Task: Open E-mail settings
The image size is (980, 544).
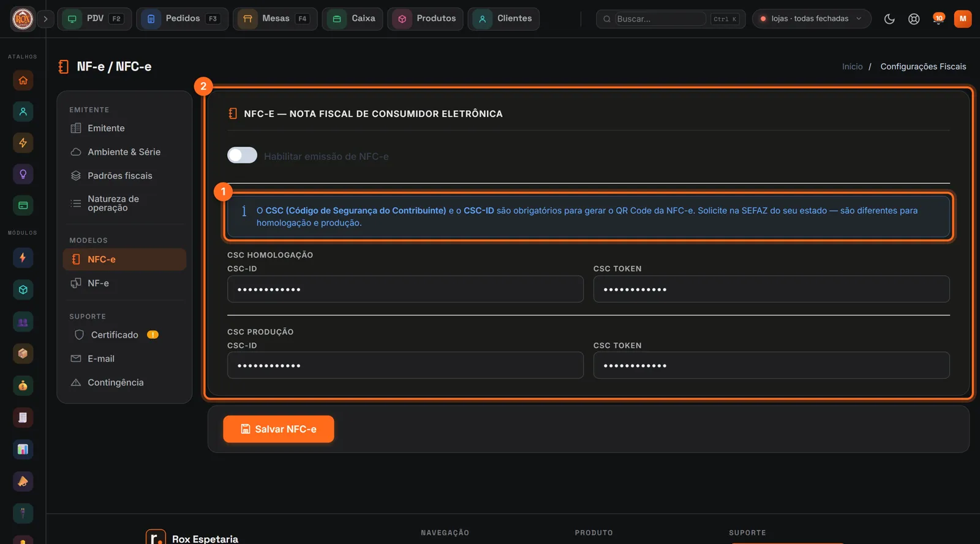Action: (x=124, y=359)
